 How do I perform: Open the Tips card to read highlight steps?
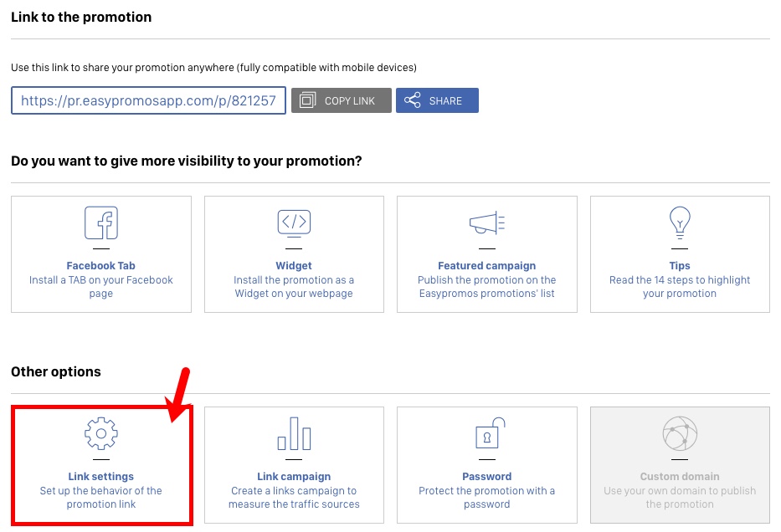pyautogui.click(x=680, y=253)
